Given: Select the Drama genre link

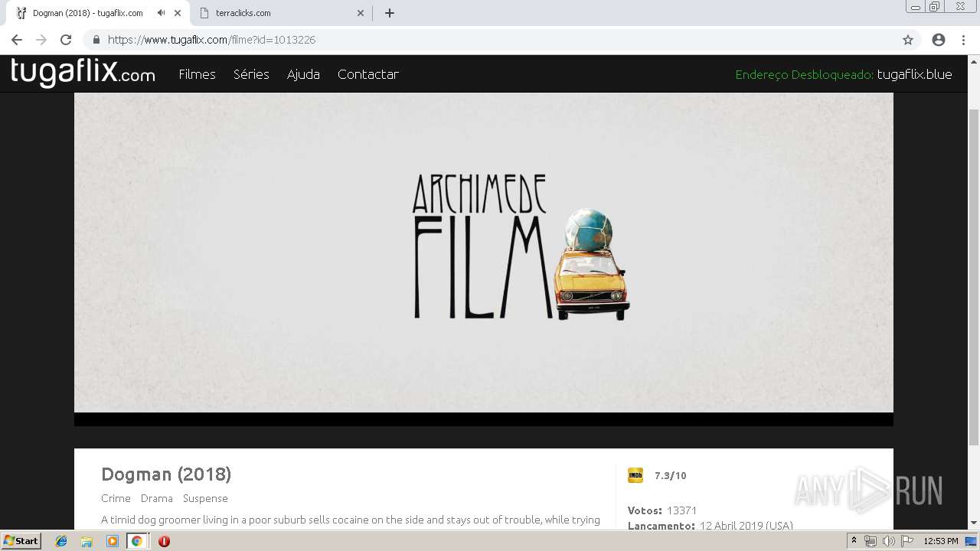Looking at the screenshot, I should 157,498.
